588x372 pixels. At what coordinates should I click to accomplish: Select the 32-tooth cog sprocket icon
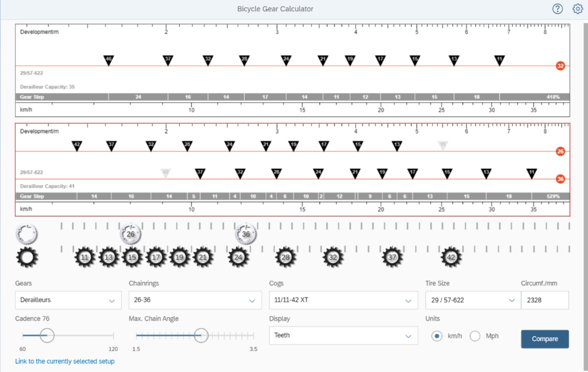tap(333, 257)
